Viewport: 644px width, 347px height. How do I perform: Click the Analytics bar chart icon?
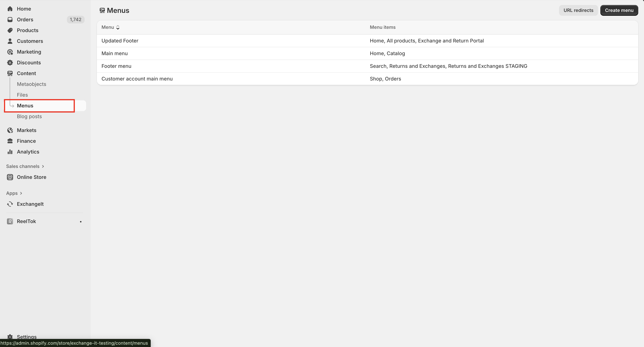(x=10, y=152)
